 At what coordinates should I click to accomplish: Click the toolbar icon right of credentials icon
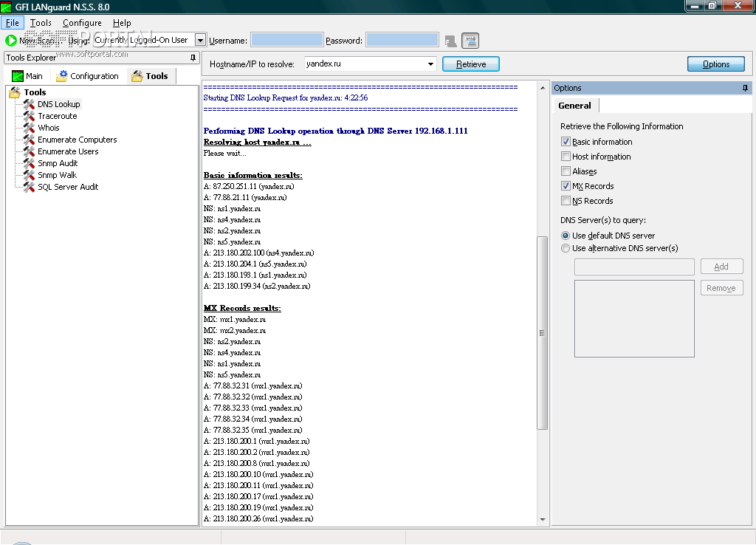click(470, 41)
